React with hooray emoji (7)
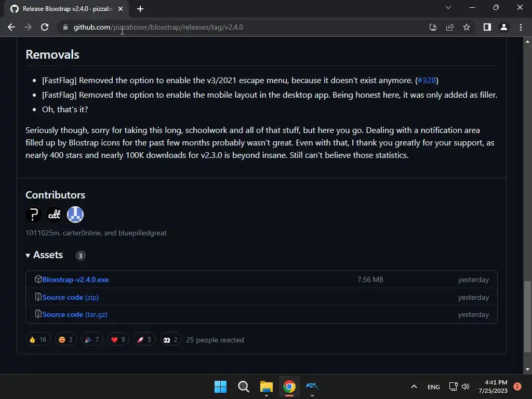 [91, 340]
